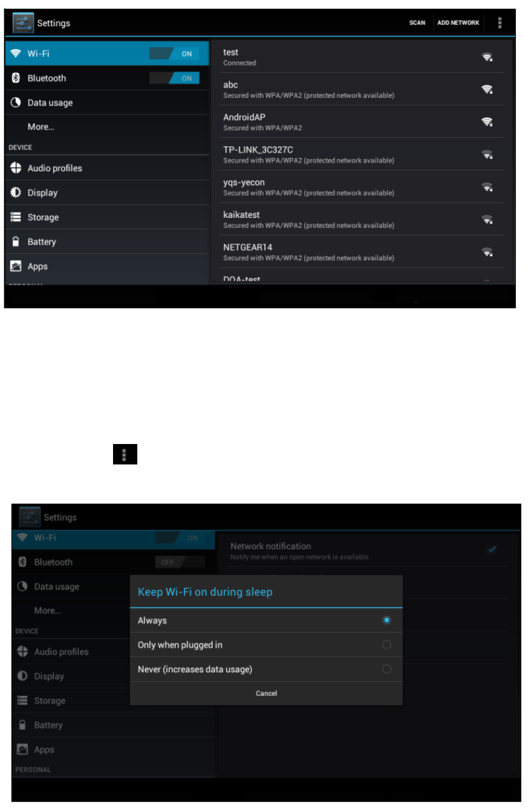
Task: Select Never (increases data usage) option
Action: pos(266,670)
